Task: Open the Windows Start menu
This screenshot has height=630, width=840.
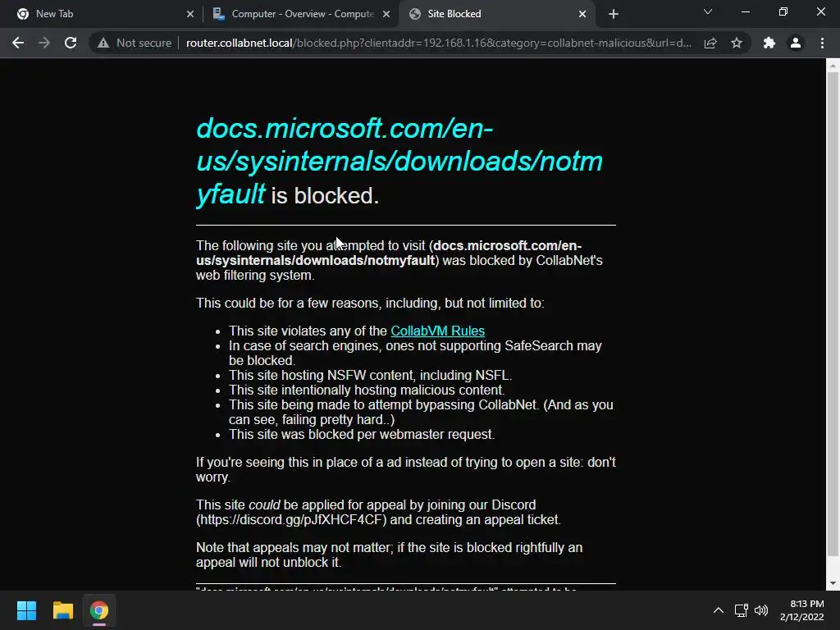Action: pyautogui.click(x=26, y=610)
